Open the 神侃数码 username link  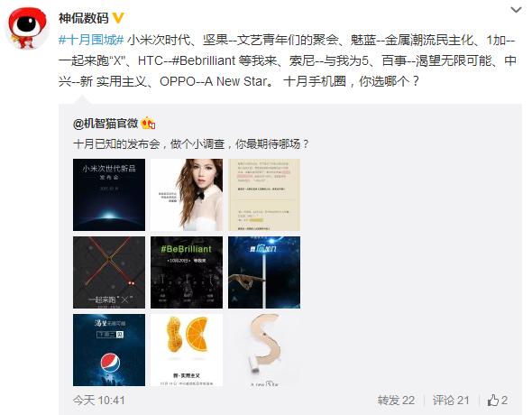pos(84,18)
